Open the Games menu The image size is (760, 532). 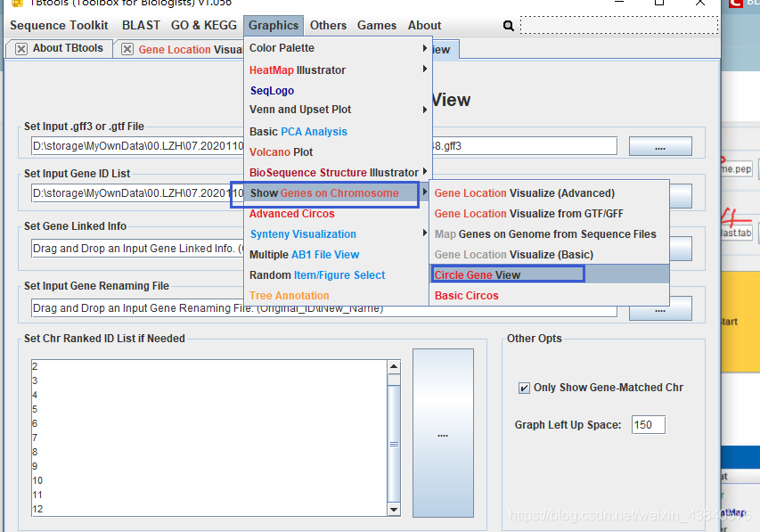click(377, 25)
